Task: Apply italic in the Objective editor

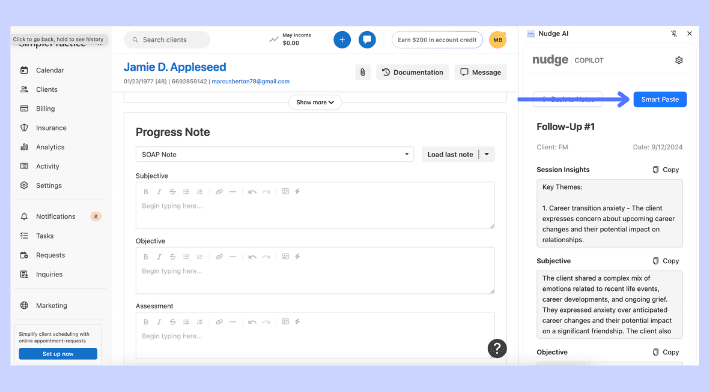Action: tap(159, 257)
